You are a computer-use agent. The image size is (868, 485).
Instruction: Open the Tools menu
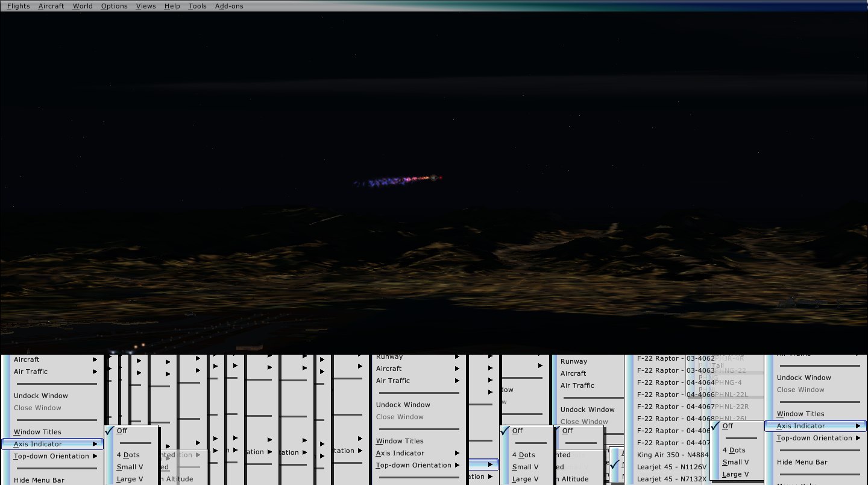coord(197,6)
